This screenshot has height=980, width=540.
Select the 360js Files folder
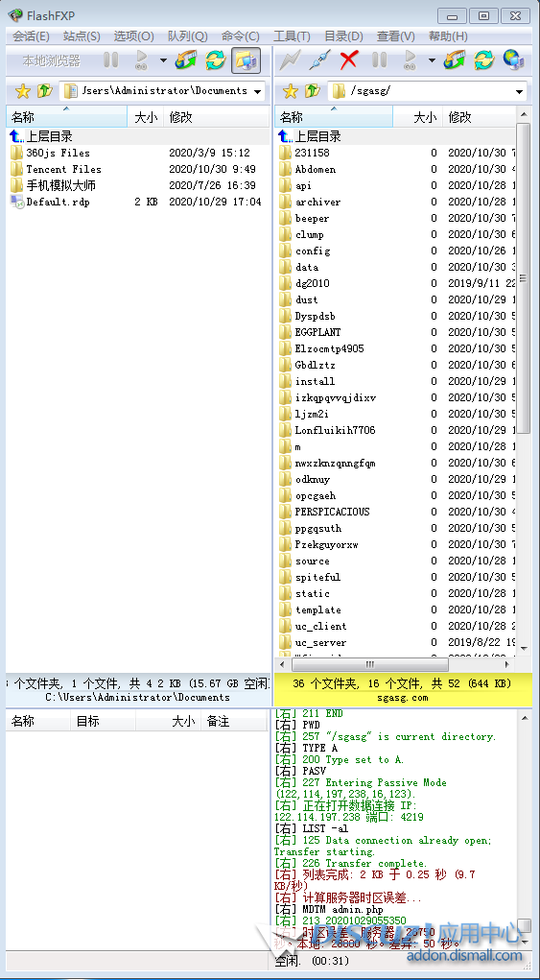click(x=58, y=153)
